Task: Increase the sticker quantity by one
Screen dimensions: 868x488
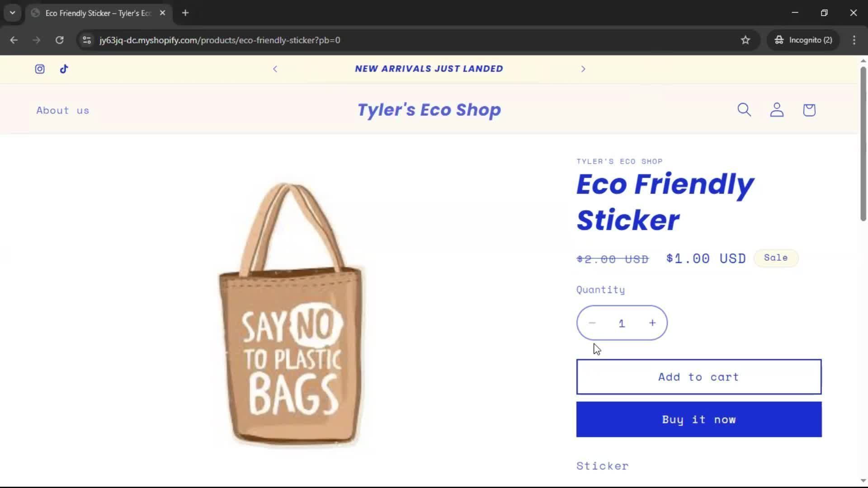Action: pyautogui.click(x=652, y=323)
